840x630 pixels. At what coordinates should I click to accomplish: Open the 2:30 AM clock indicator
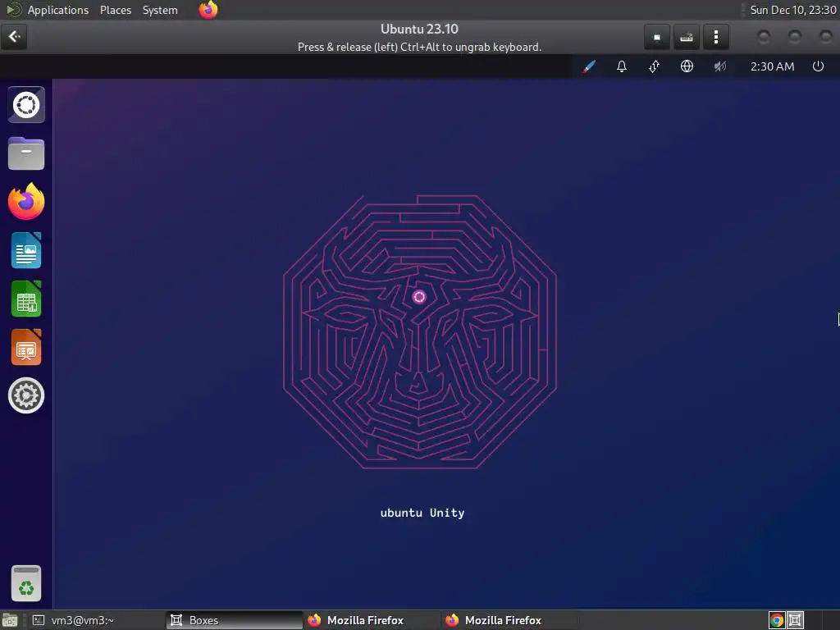772,66
